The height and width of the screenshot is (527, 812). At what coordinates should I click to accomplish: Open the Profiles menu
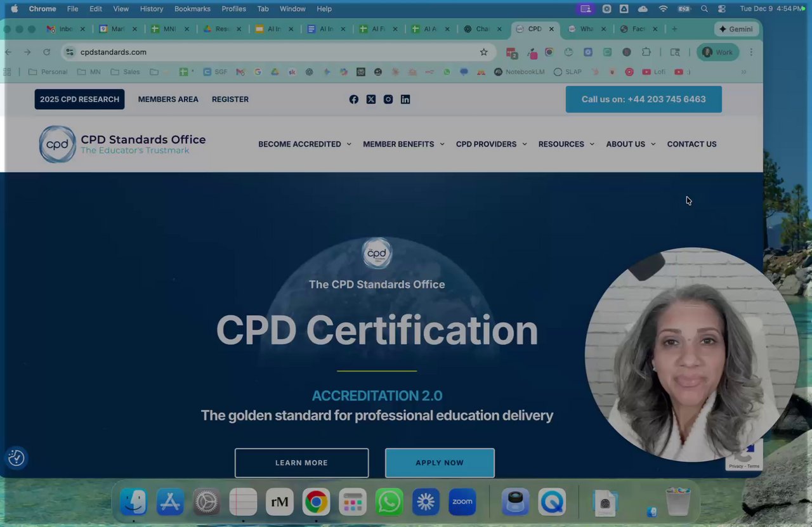point(233,9)
